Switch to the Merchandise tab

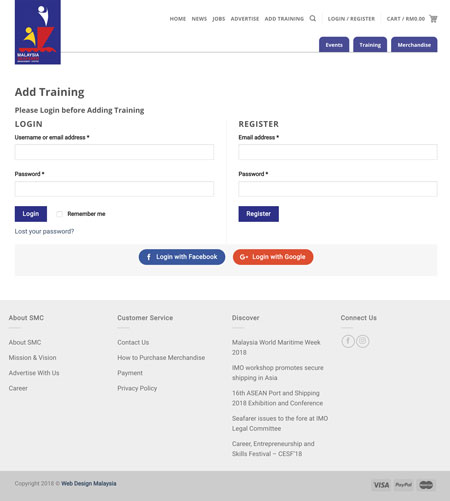(414, 45)
